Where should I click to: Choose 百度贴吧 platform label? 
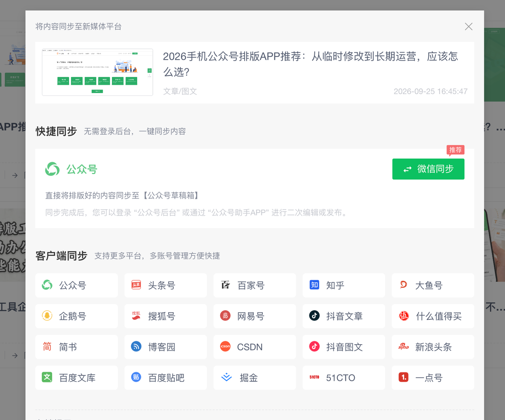[x=166, y=377]
